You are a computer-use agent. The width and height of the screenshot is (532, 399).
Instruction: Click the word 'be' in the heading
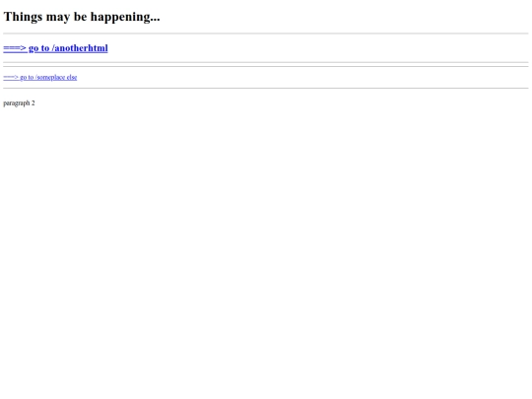[81, 17]
